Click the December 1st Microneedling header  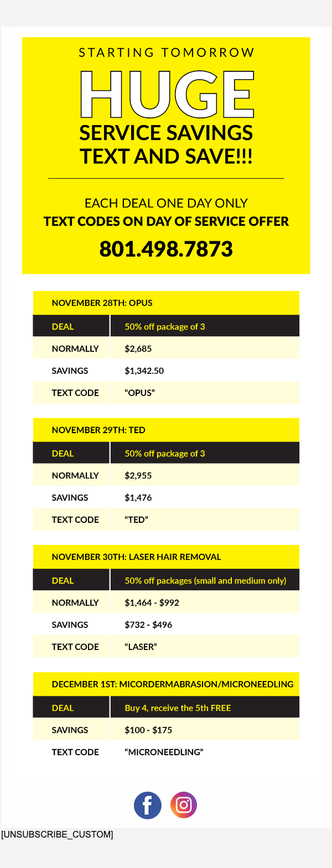[x=172, y=684]
